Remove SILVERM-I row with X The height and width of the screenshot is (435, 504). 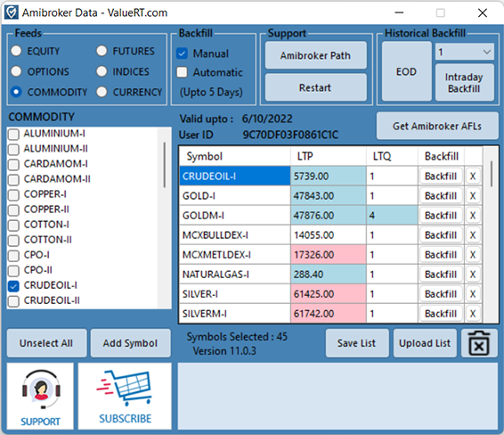click(473, 314)
